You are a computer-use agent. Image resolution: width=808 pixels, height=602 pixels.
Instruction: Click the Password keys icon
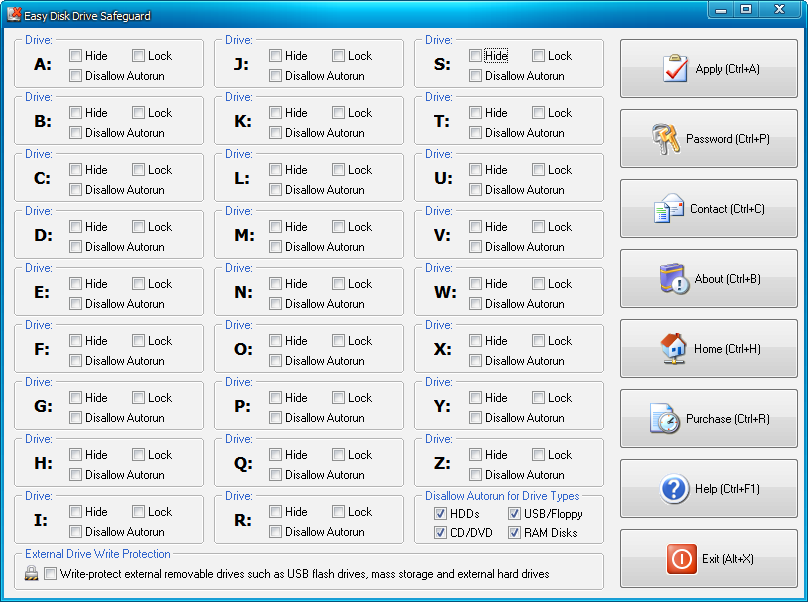click(x=666, y=139)
